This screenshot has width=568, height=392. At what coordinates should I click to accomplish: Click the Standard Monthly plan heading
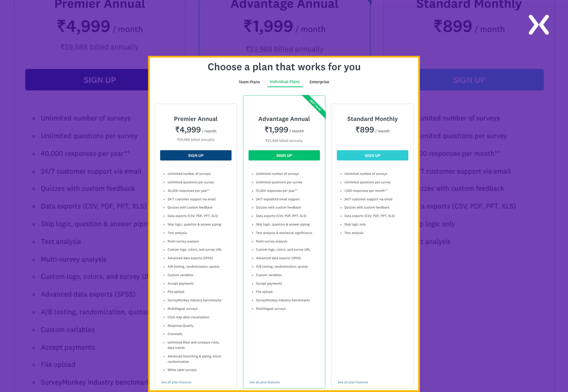coord(372,119)
